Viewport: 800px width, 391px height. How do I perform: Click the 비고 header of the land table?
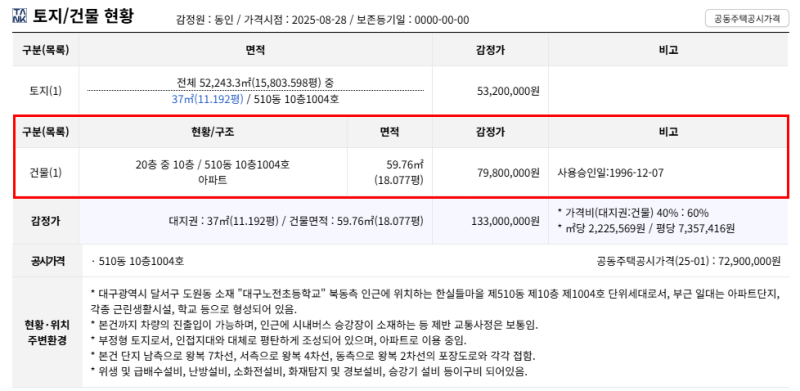pos(668,50)
